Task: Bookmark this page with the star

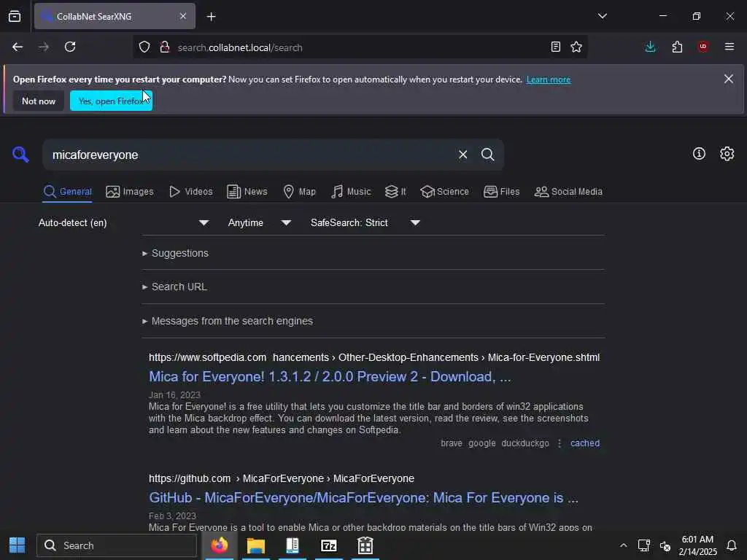Action: pos(576,47)
